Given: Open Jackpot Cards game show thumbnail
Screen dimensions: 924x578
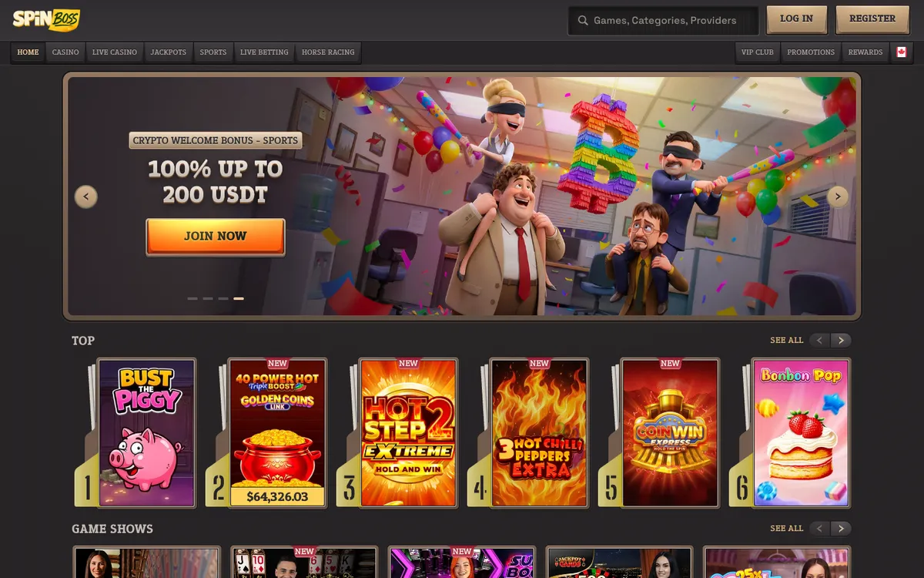Looking at the screenshot, I should click(x=620, y=562).
